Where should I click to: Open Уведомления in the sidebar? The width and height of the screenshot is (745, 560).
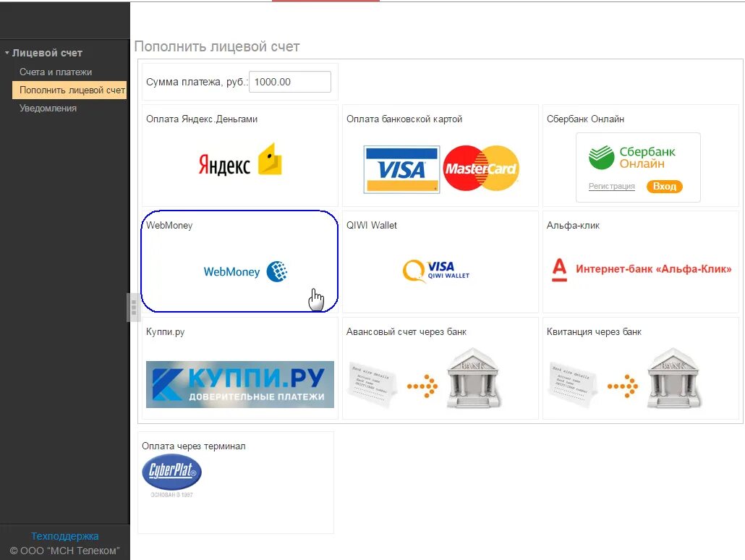(48, 108)
